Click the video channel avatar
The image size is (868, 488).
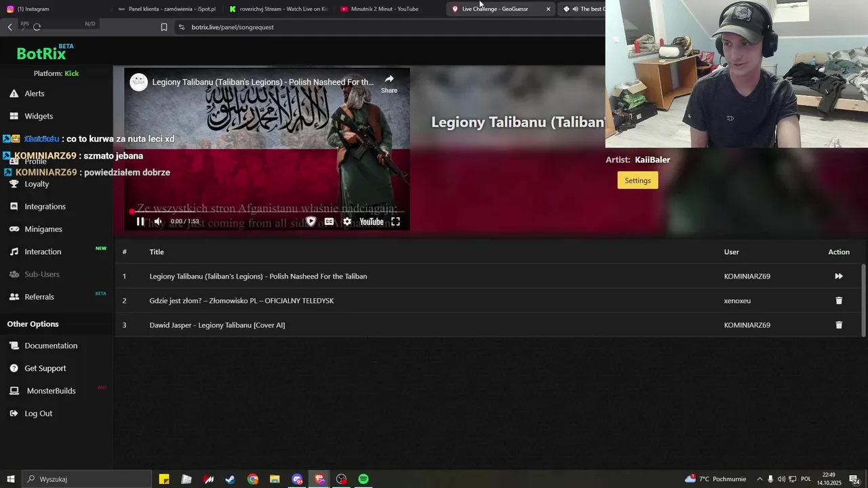(139, 82)
